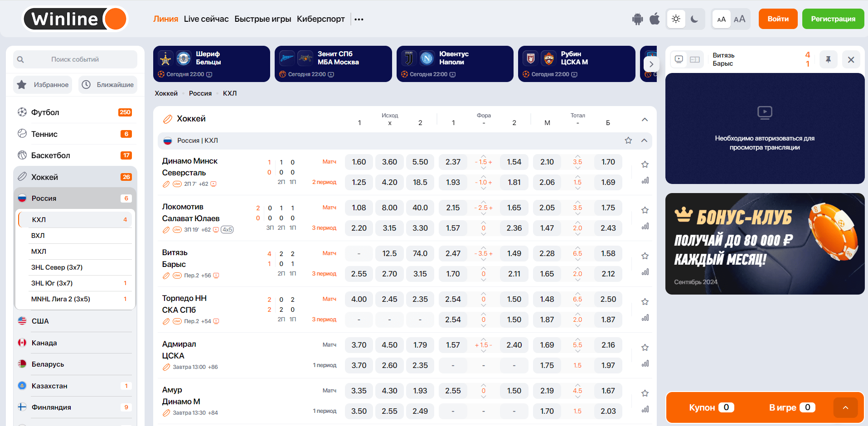Increase handicap above -1.5 for Динамо Минск
Image resolution: width=868 pixels, height=426 pixels.
tap(484, 156)
